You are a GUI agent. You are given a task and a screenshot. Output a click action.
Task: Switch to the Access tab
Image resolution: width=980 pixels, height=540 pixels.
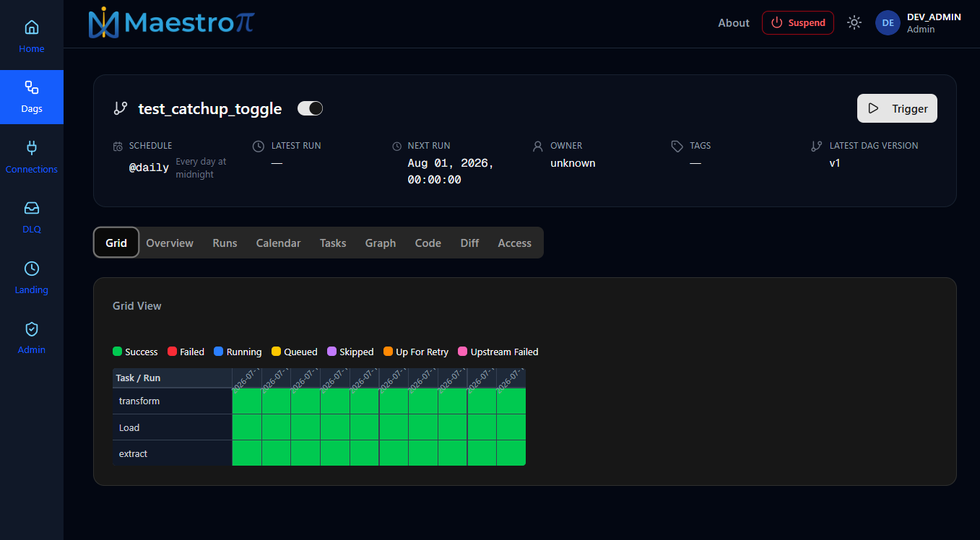(515, 243)
